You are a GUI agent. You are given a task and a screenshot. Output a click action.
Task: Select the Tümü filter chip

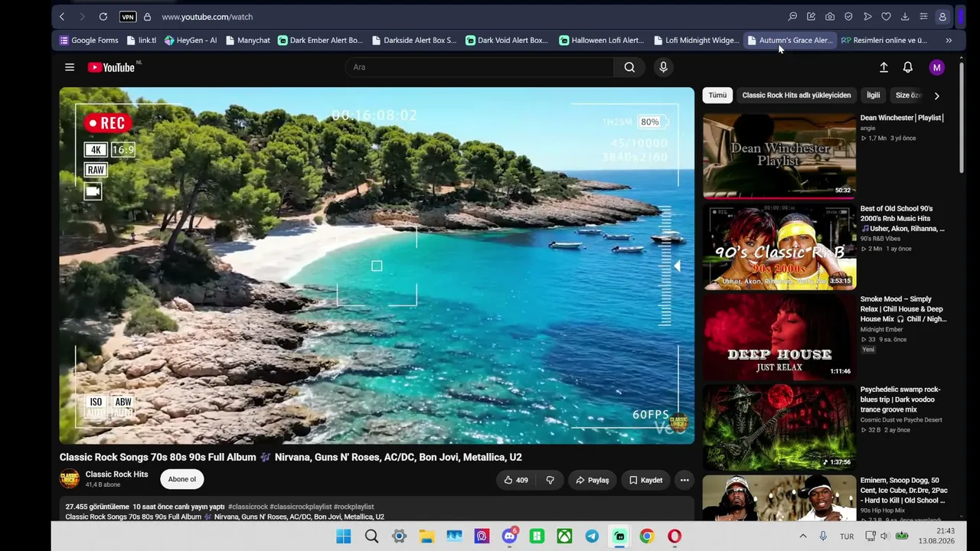coord(717,96)
